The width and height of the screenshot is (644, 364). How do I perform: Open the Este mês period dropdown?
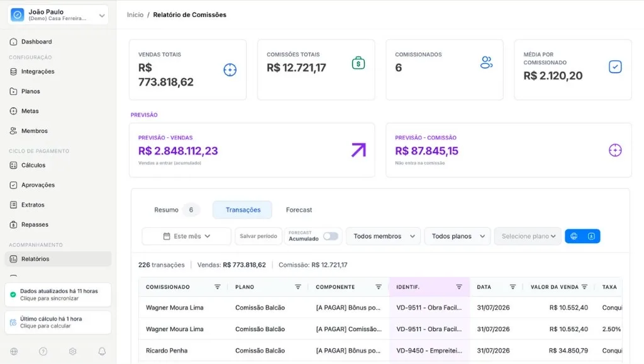[186, 236]
